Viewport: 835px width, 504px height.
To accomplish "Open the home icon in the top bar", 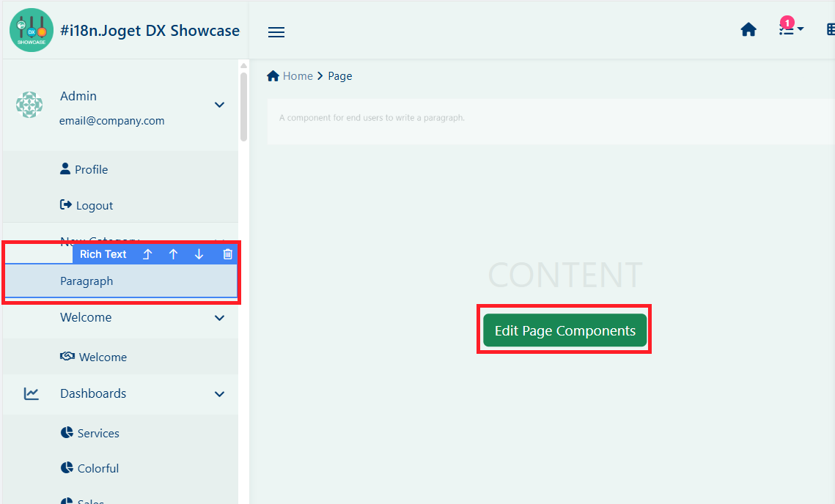I will [x=748, y=30].
